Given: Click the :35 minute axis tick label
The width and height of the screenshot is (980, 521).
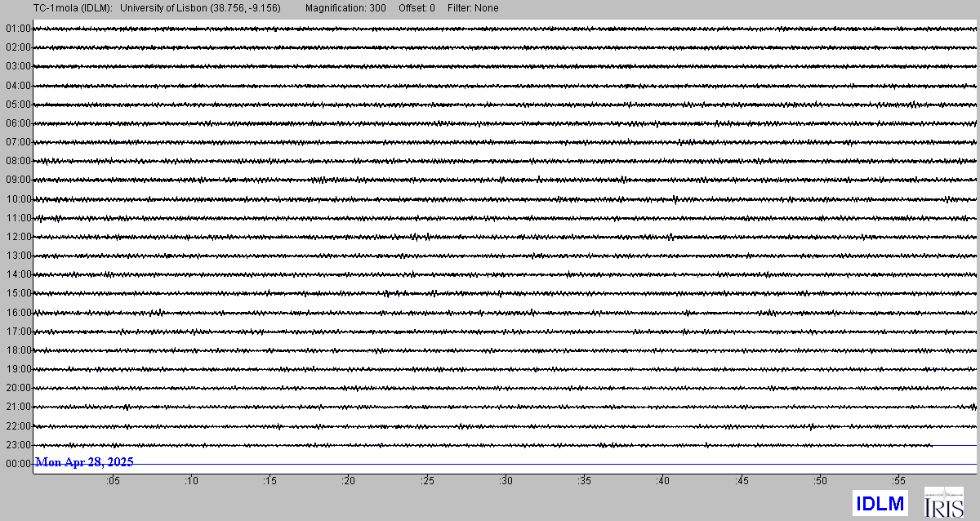Looking at the screenshot, I should click(x=584, y=482).
